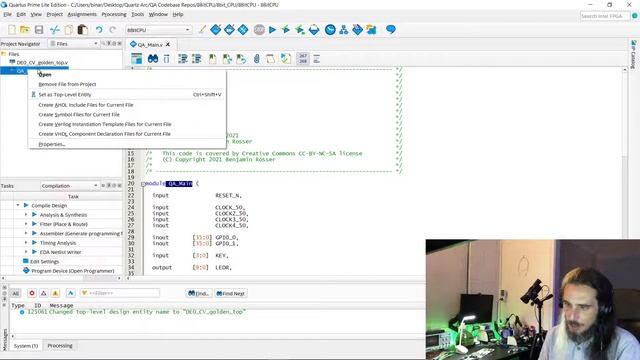Click the Search Intel FPGA field

click(604, 16)
